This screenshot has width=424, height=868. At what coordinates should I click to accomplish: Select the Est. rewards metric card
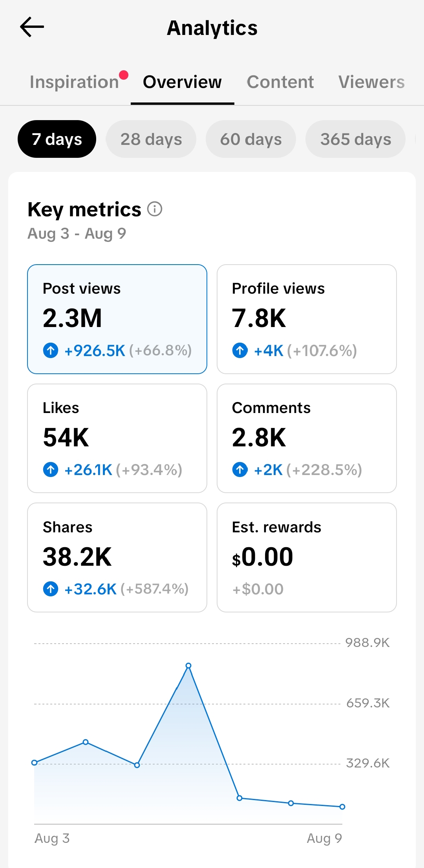(307, 557)
